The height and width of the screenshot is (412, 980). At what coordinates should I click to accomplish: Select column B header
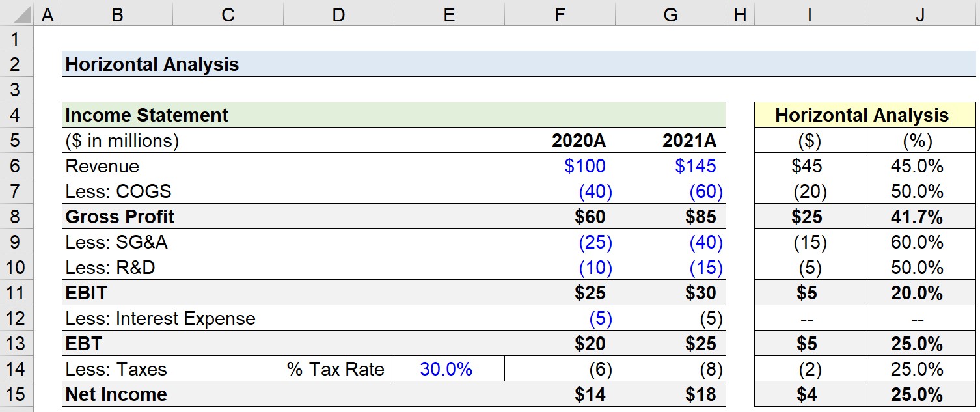point(117,14)
